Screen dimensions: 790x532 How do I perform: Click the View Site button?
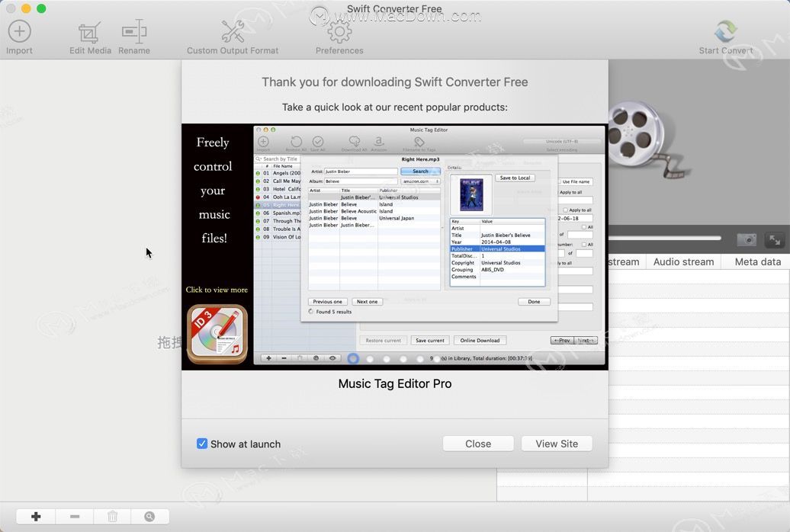pos(557,444)
